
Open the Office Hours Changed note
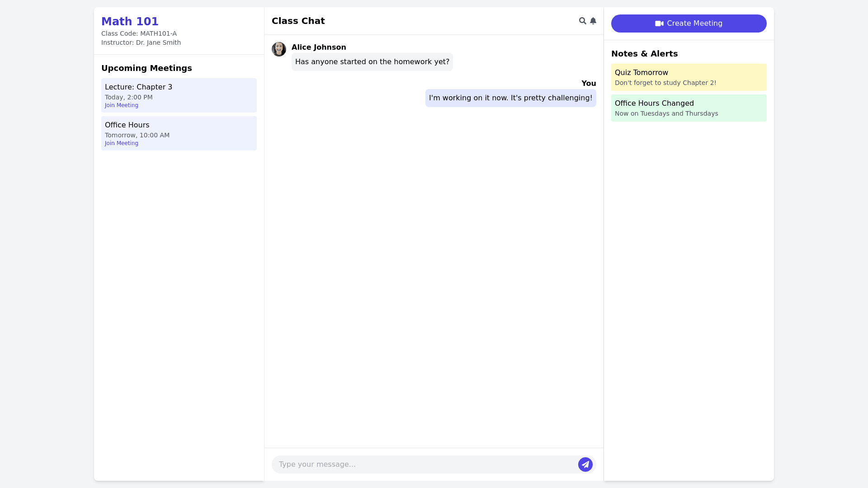(x=689, y=108)
